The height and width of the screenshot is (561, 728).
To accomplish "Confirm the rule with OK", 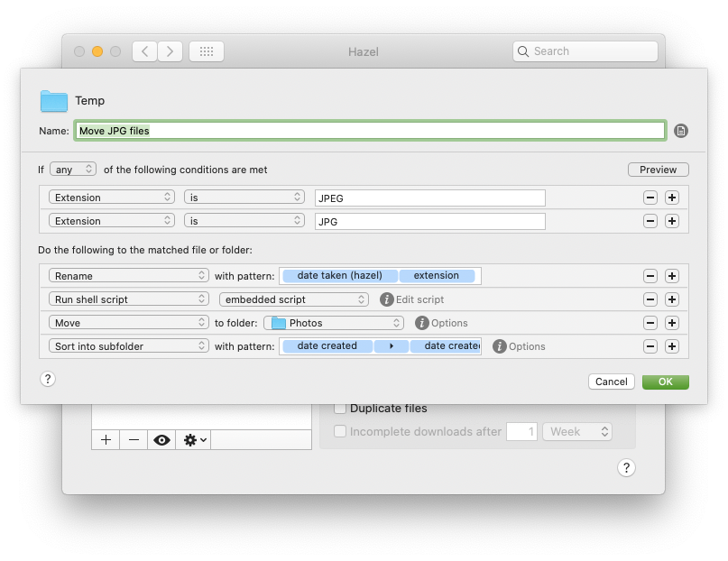I will (666, 382).
